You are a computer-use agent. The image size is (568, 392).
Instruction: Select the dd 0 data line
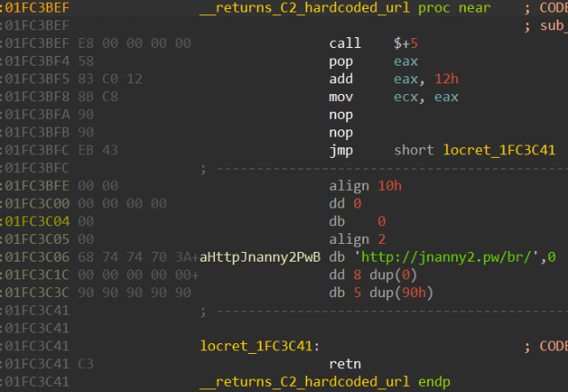[345, 204]
